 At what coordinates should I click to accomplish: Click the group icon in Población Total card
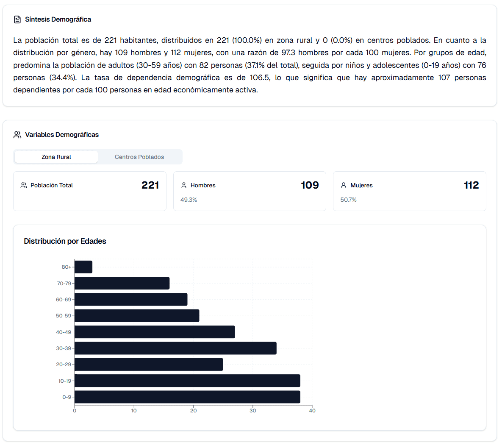tap(24, 185)
